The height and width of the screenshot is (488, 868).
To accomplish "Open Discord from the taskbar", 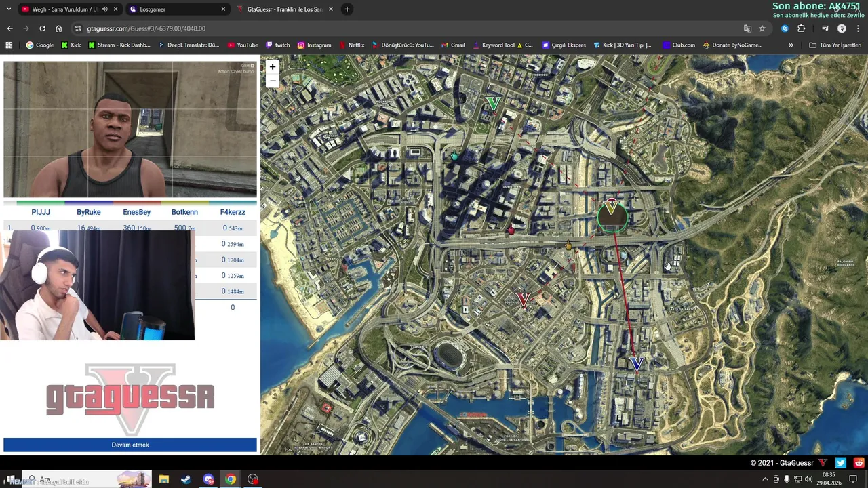I will pos(208,479).
